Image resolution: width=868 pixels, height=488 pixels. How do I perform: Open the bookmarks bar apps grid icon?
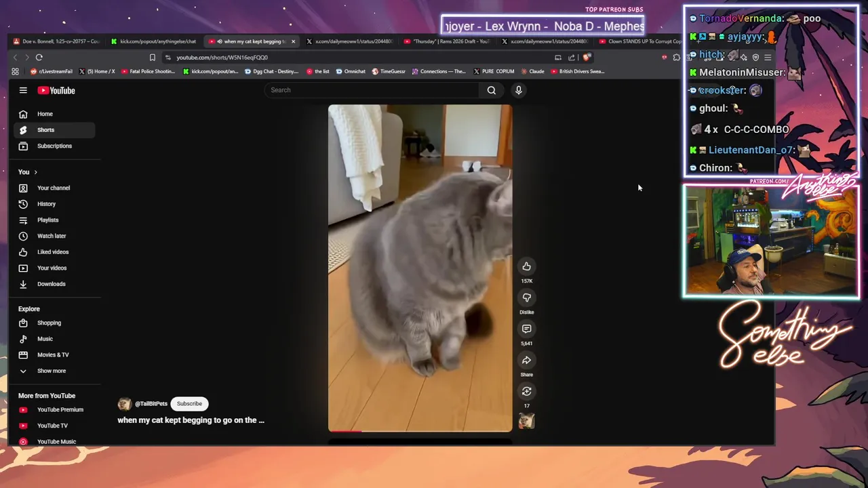(x=16, y=71)
